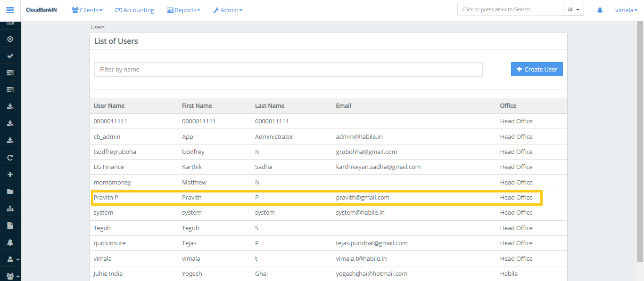Image resolution: width=644 pixels, height=281 pixels.
Task: Click the checkmark approvals icon in sidebar
Action: tap(10, 55)
